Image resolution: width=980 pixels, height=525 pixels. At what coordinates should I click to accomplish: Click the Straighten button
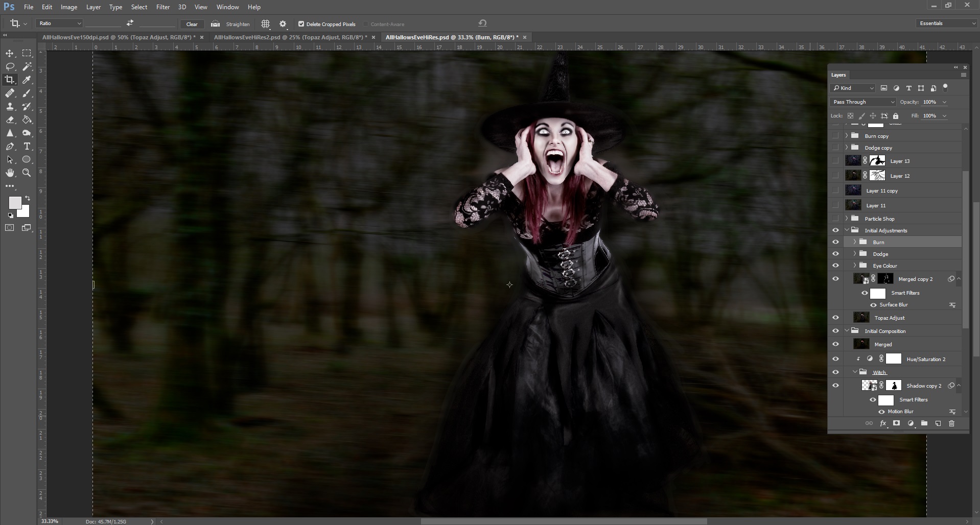pos(237,24)
